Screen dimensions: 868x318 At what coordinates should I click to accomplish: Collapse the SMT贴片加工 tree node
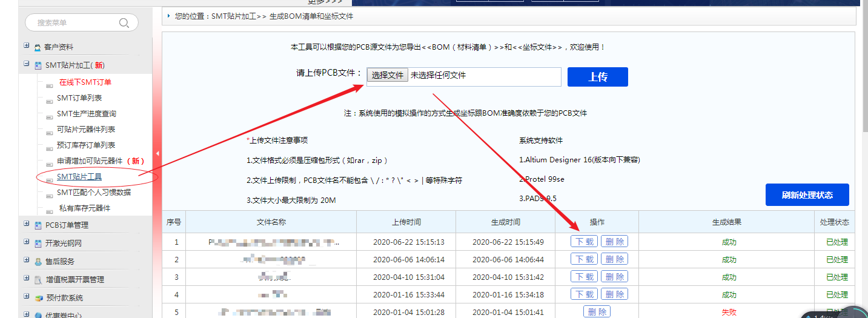click(26, 64)
